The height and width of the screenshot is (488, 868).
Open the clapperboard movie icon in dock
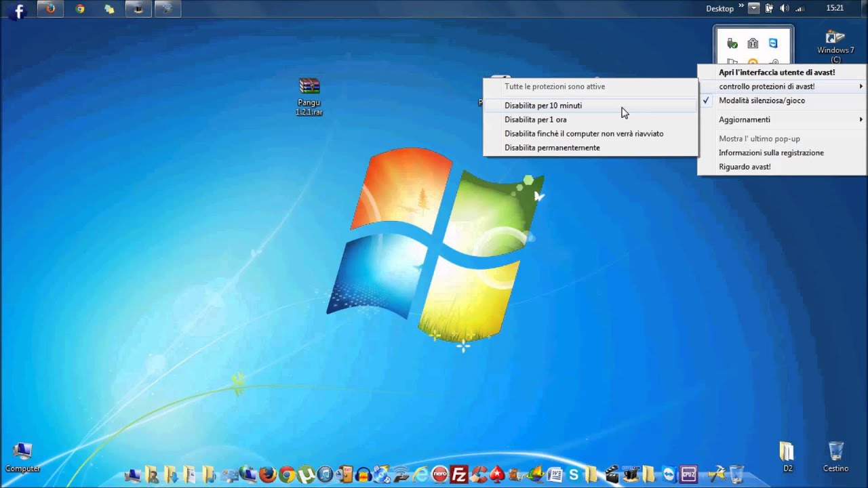(612, 474)
